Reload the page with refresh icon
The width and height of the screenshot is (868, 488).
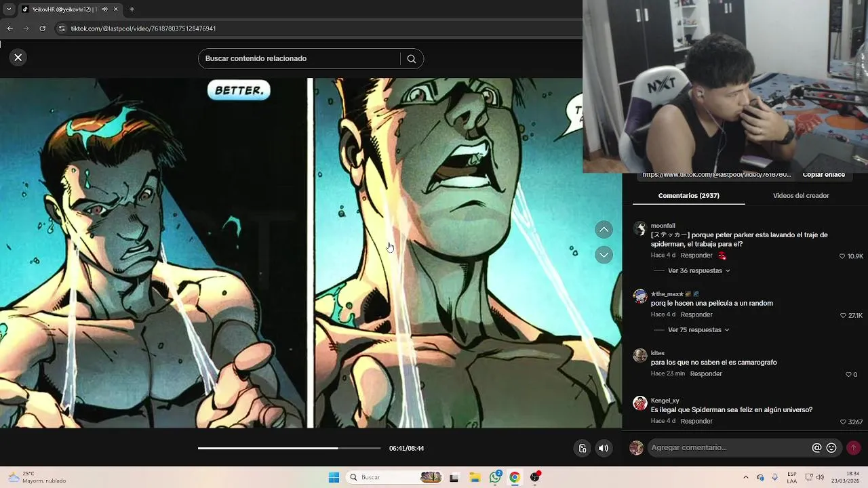(x=42, y=28)
